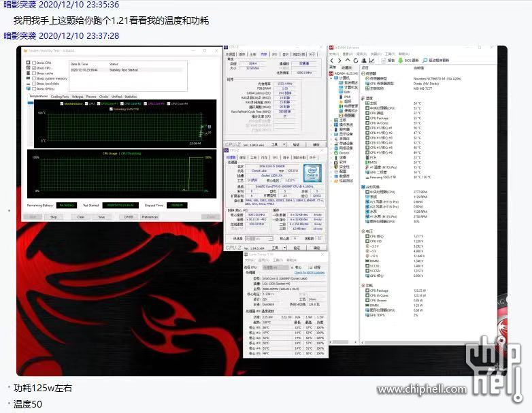Click Clear button in stability test
This screenshot has height=413, width=532.
click(81, 217)
